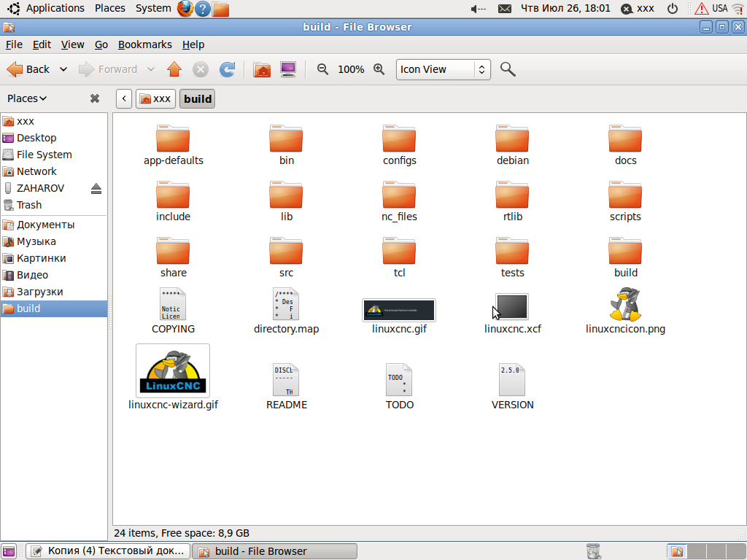Select the linuxcnc.gif thumbnail
This screenshot has height=560, width=747.
point(399,310)
